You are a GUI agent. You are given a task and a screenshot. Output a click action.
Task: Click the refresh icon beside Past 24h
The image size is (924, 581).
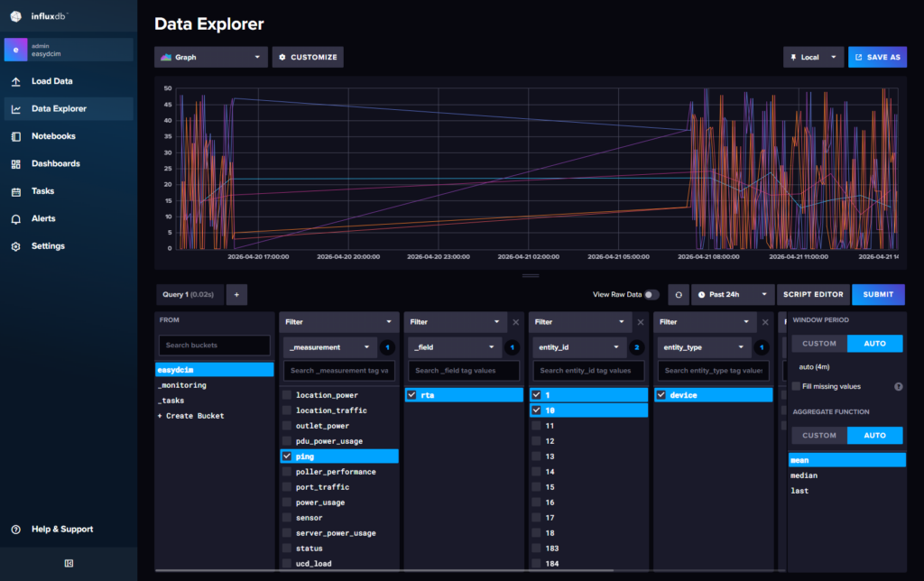[677, 294]
